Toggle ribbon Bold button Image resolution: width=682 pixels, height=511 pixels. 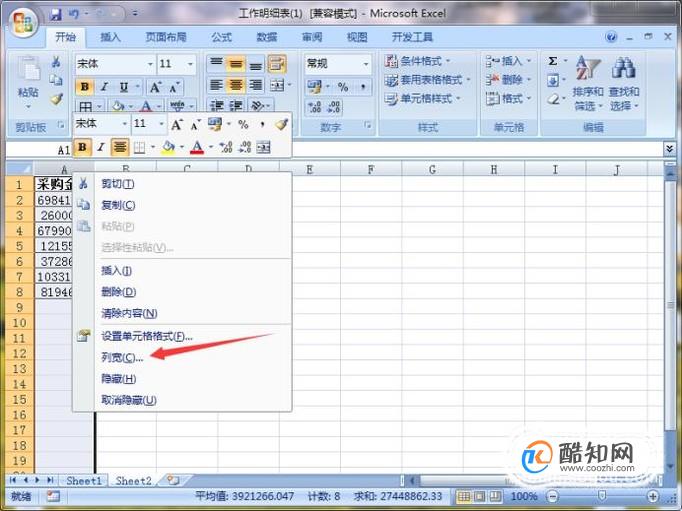(84, 87)
